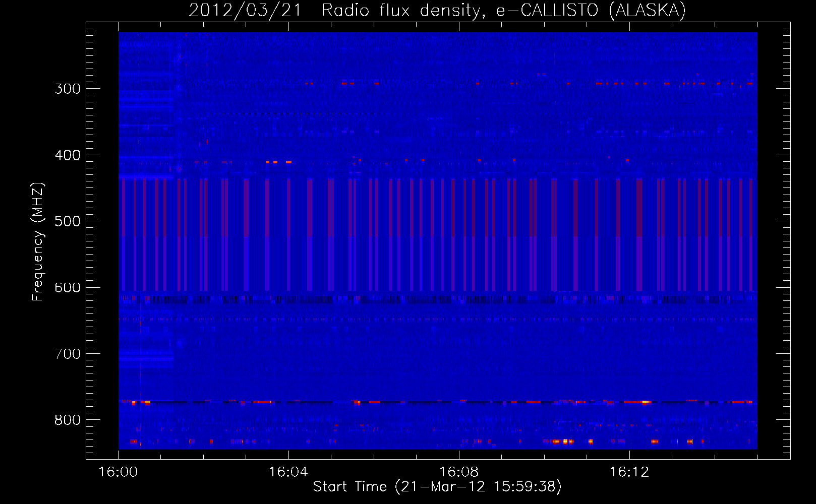
Task: Click the 16:04 time tick label
Action: pyautogui.click(x=288, y=472)
